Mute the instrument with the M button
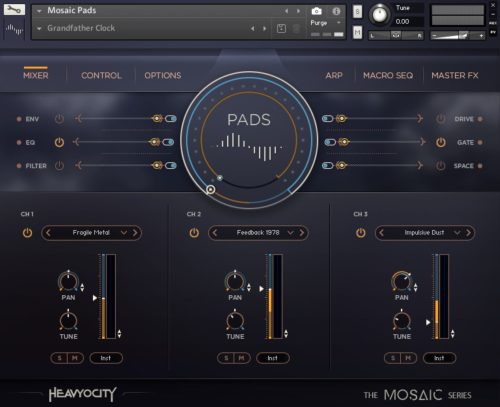Image resolution: width=500 pixels, height=407 pixels. tap(357, 33)
